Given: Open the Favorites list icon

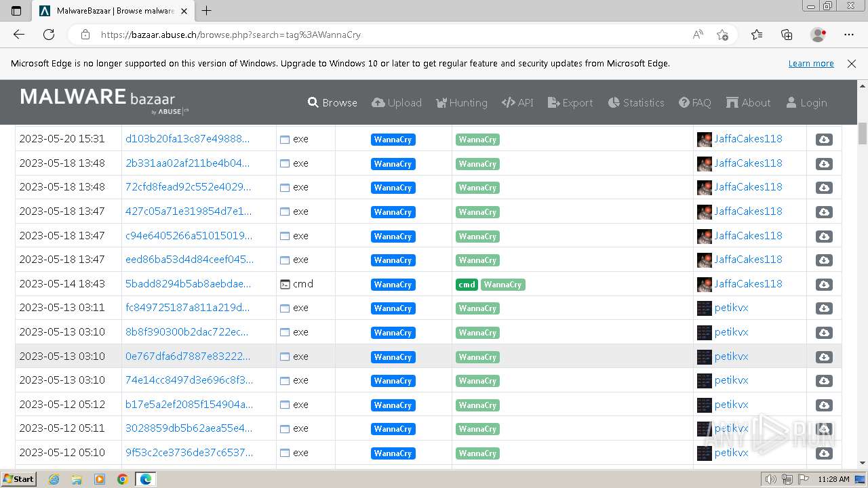Looking at the screenshot, I should pos(757,35).
